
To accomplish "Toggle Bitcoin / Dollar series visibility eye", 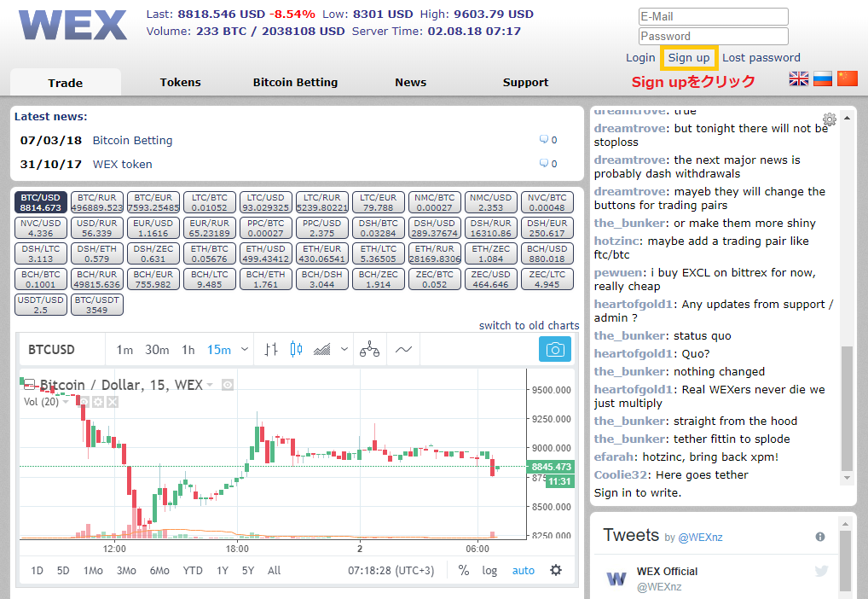I will point(228,385).
